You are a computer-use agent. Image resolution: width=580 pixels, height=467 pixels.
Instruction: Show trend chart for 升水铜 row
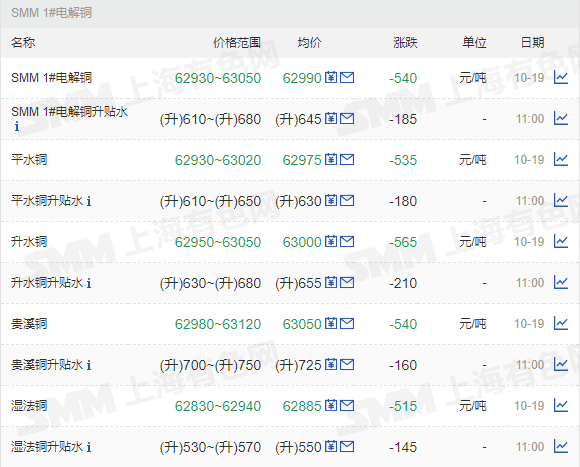tap(561, 242)
